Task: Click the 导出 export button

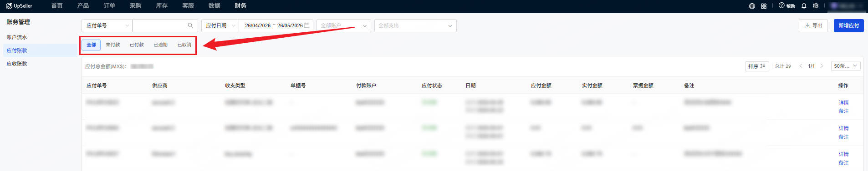Action: click(x=813, y=25)
